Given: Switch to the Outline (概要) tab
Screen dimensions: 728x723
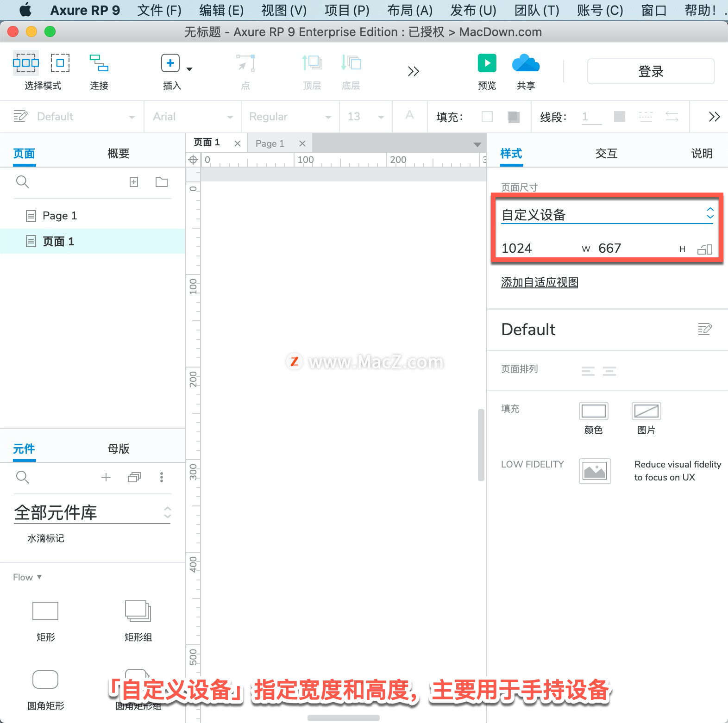Looking at the screenshot, I should 119,153.
